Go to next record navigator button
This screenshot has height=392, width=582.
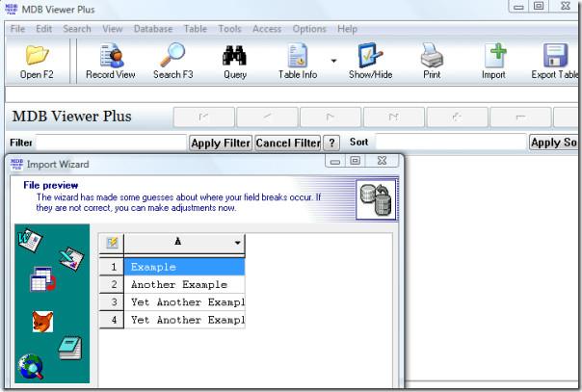331,118
